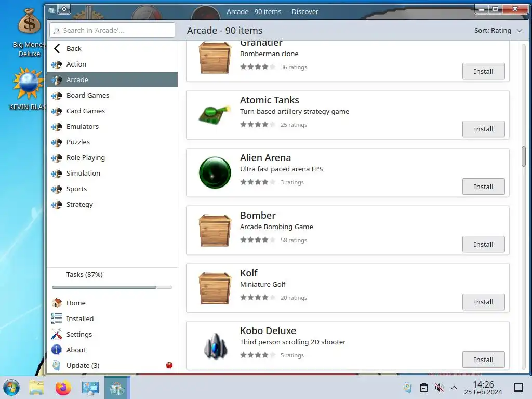Viewport: 532px width, 399px height.
Task: Install Atomic Tanks
Action: point(484,129)
